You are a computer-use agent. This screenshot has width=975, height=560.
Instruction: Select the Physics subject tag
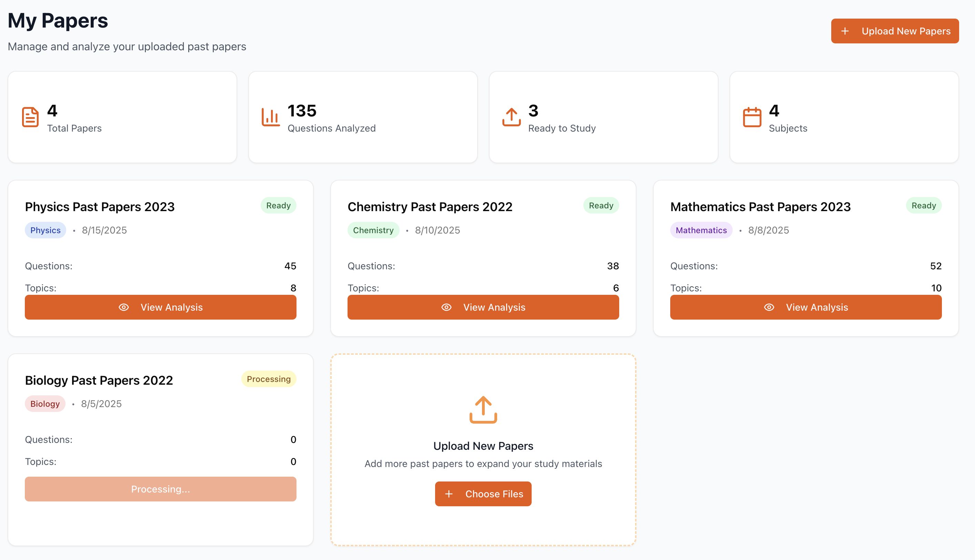[x=46, y=230]
